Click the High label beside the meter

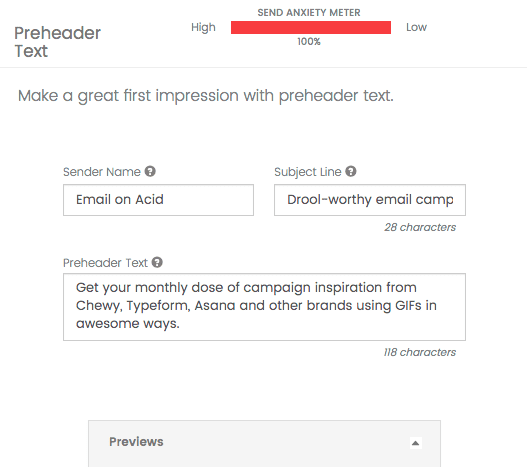click(203, 28)
